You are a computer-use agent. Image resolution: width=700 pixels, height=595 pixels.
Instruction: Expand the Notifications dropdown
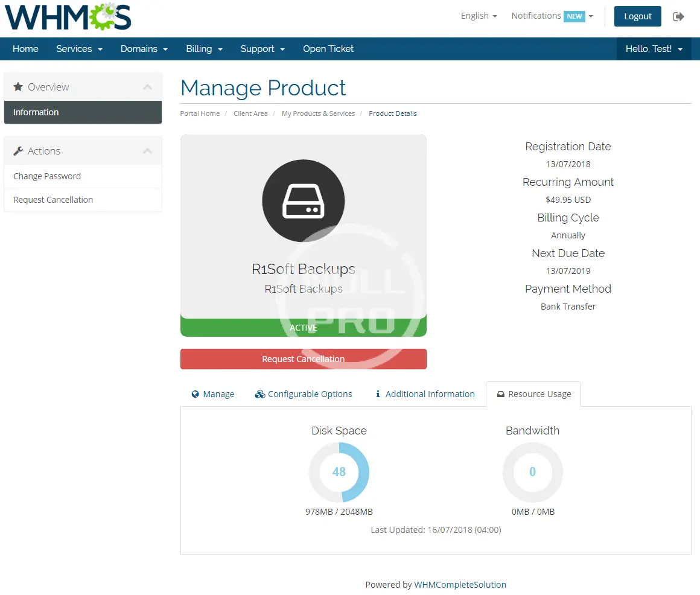coord(552,16)
